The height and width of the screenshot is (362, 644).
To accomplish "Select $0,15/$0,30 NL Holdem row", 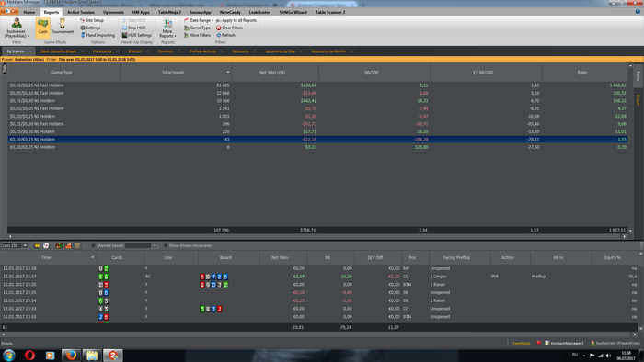I will [317, 101].
